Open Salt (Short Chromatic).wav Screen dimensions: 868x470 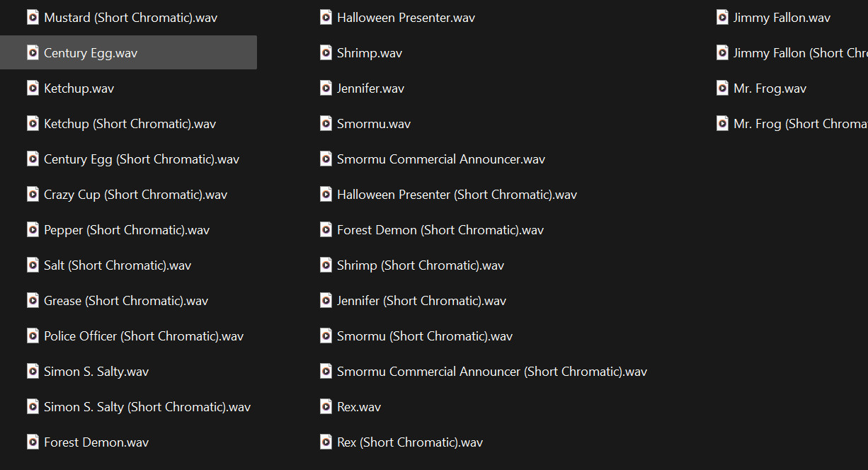pos(118,265)
